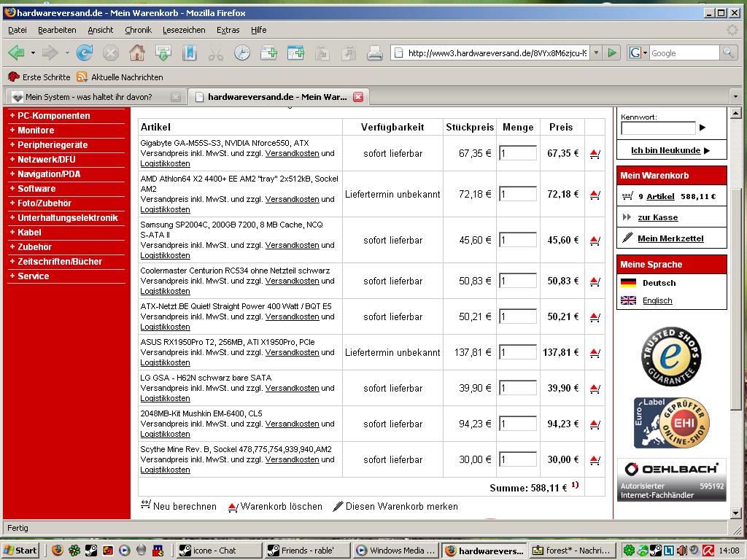Open the Forward button history dropdown
Screen dimensions: 747x560
pos(66,52)
